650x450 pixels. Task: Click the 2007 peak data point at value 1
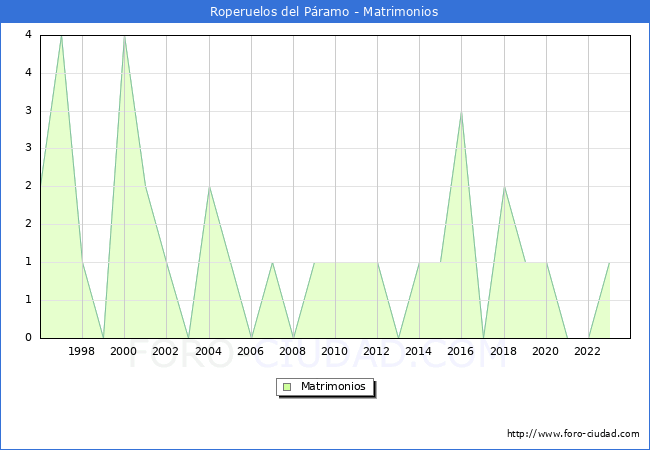(272, 262)
